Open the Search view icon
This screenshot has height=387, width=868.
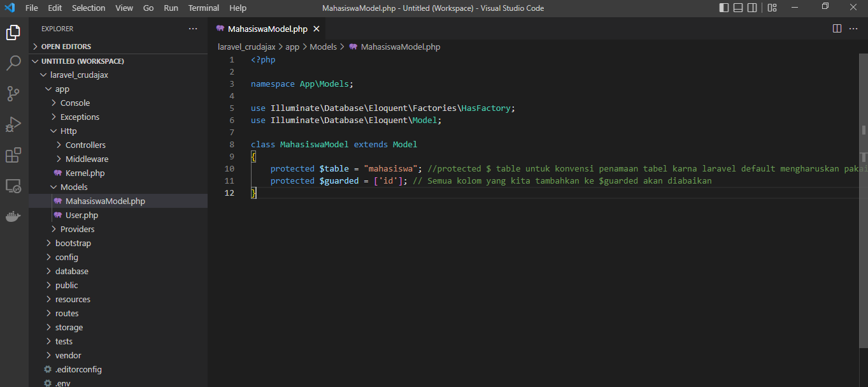pos(13,63)
